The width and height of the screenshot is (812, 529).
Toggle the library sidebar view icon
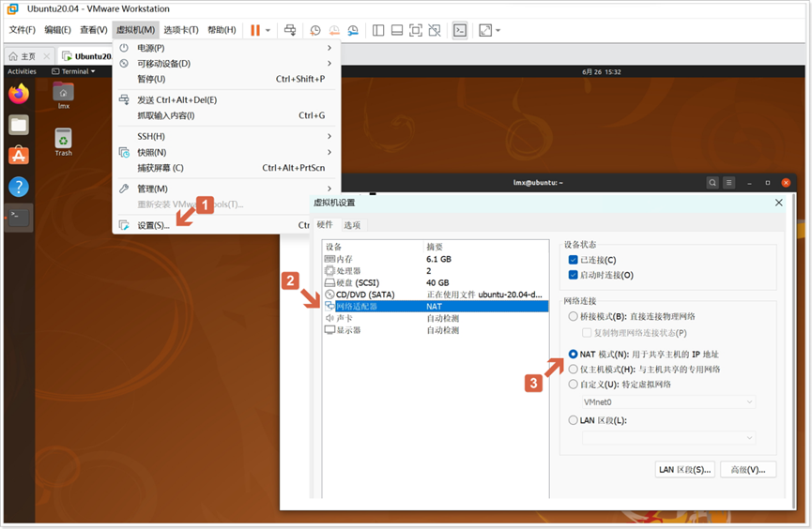pos(378,31)
